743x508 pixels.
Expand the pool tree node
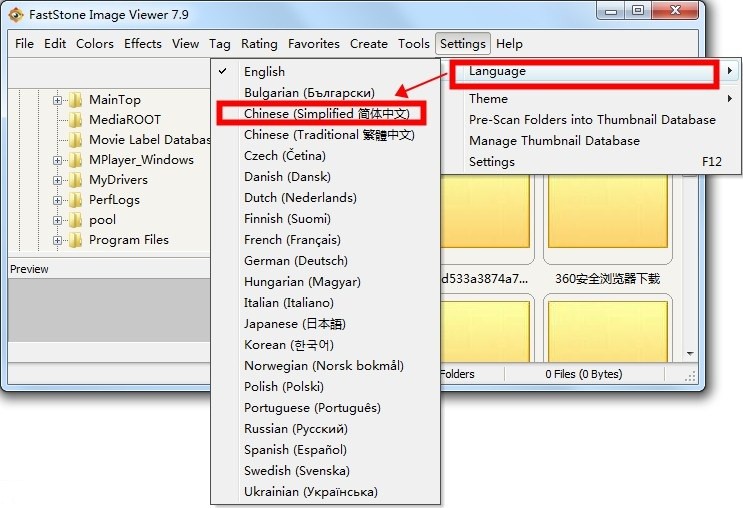point(57,220)
